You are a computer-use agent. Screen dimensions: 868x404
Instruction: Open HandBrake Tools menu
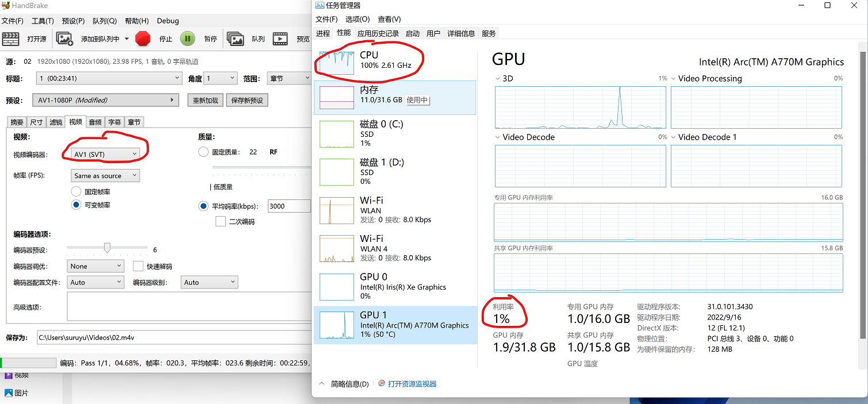pos(43,21)
